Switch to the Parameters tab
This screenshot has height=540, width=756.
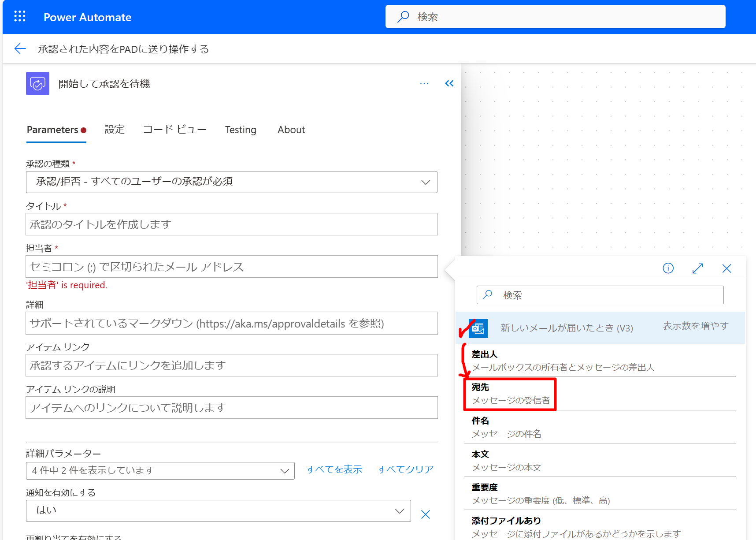[x=56, y=130]
